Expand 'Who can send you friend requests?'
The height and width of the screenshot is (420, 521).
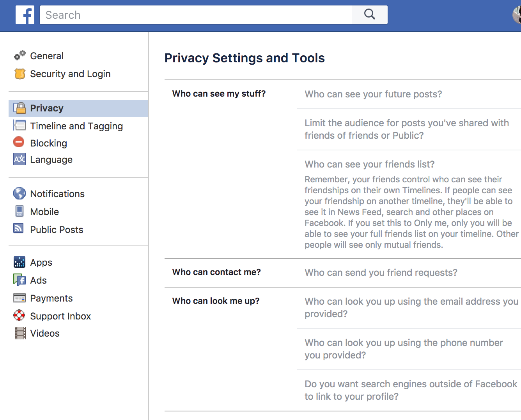tap(381, 273)
